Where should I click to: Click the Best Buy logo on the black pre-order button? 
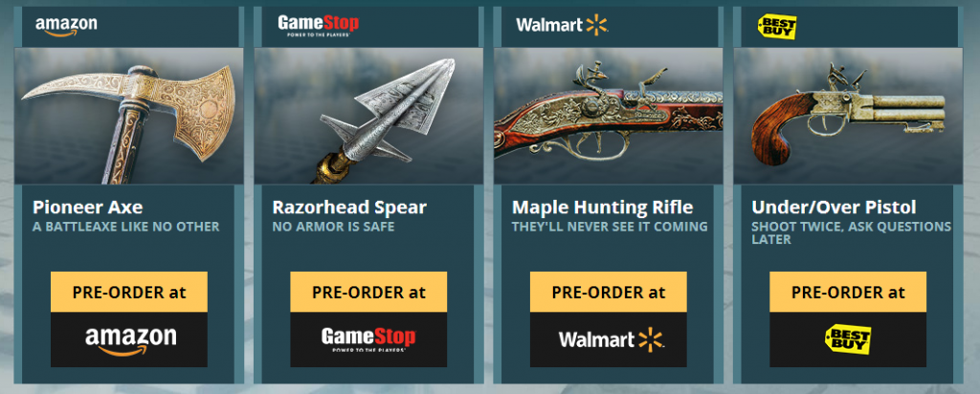point(848,339)
